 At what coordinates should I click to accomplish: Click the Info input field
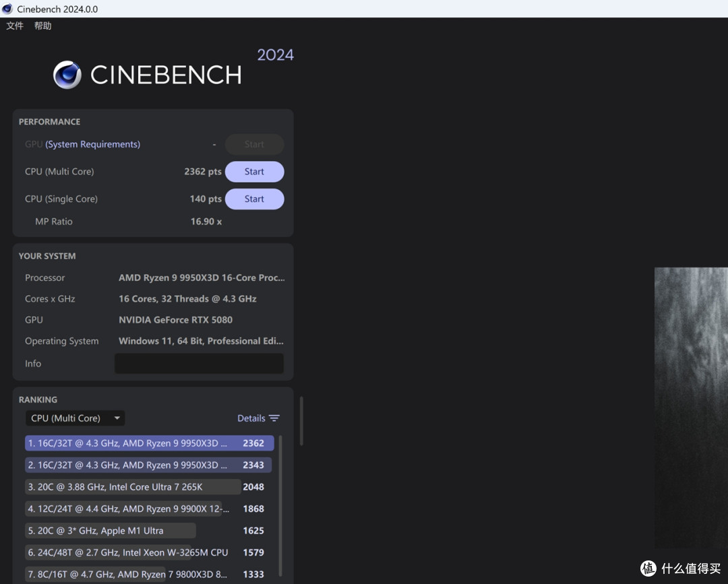pos(199,364)
